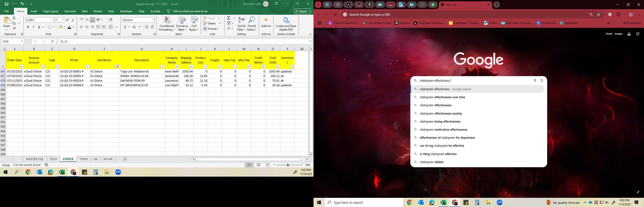Open the Conditional Formatting menu
The height and width of the screenshot is (207, 644).
(167, 24)
